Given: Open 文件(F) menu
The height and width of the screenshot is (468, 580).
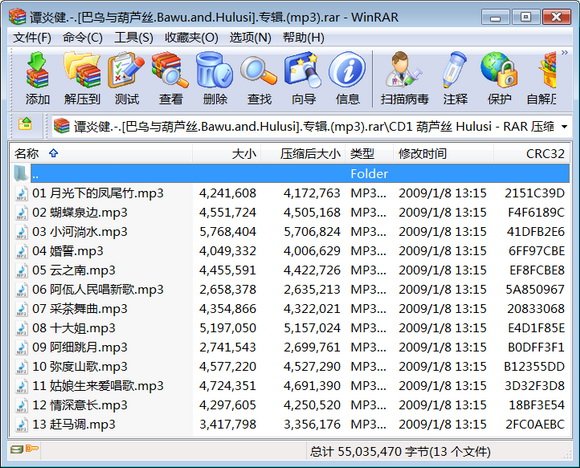Looking at the screenshot, I should (32, 37).
